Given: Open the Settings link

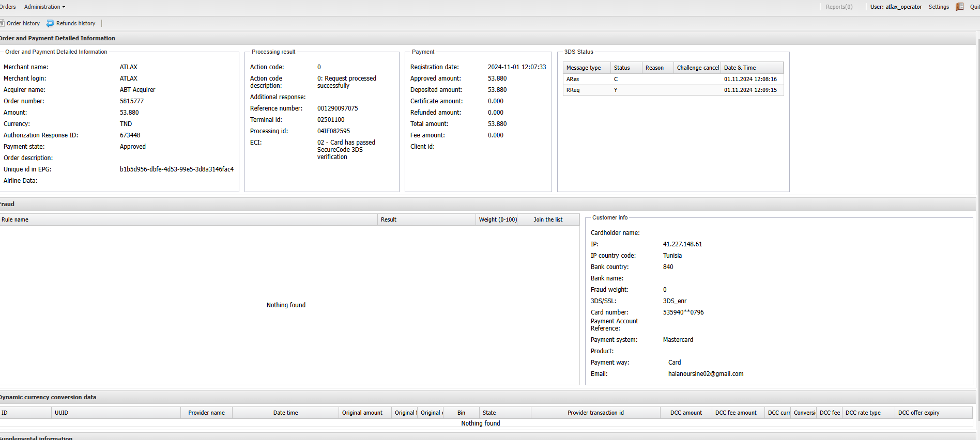Looking at the screenshot, I should (939, 7).
